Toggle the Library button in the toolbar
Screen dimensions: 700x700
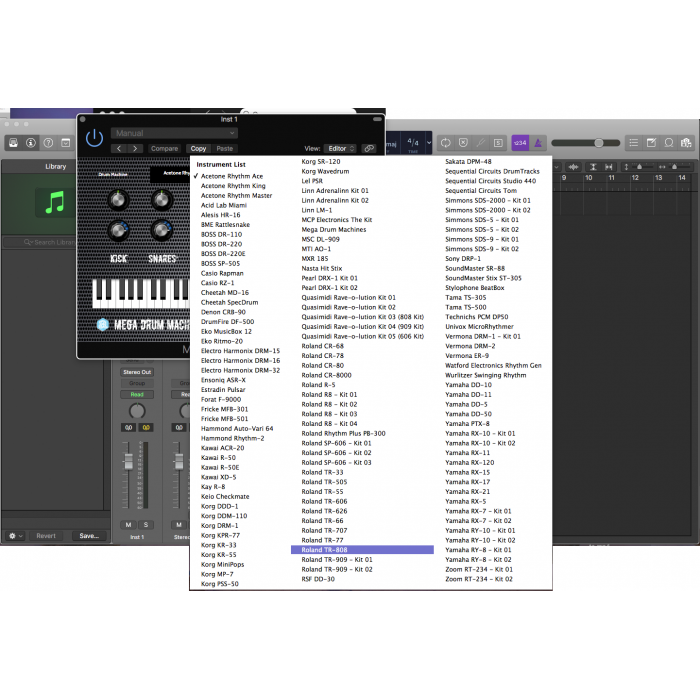pos(13,143)
